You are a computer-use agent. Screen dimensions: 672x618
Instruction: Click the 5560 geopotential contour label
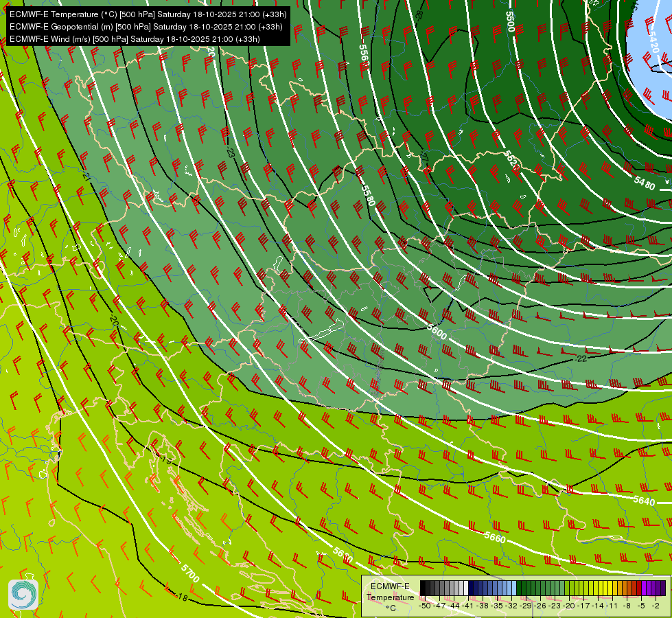point(363,57)
